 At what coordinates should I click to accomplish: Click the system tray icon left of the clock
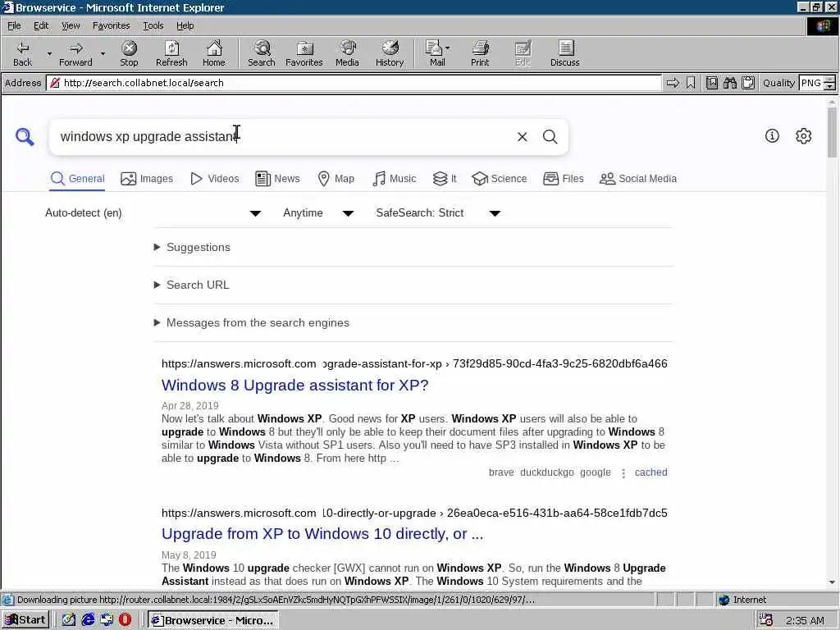point(766,620)
